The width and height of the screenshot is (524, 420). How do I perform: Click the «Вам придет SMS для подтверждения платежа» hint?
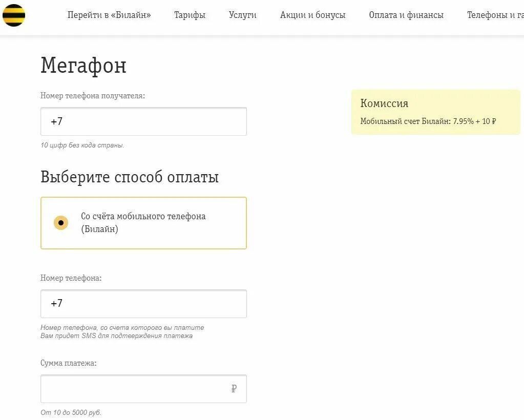[116, 336]
